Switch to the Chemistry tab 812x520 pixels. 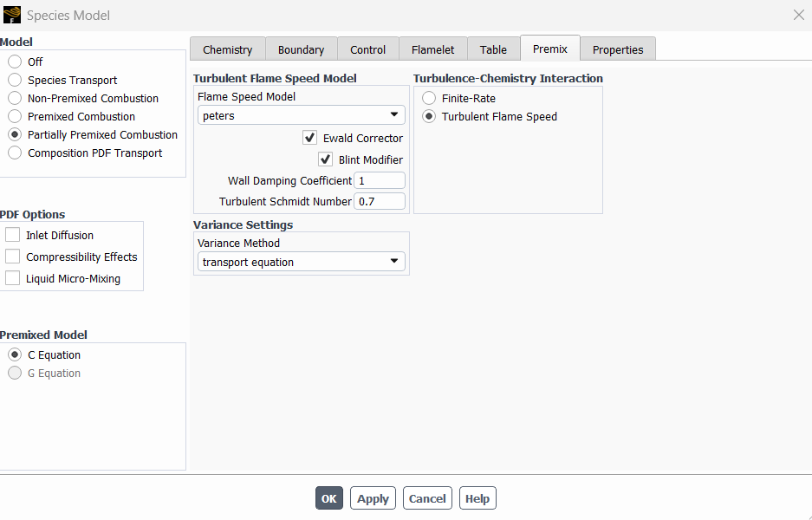click(x=227, y=49)
